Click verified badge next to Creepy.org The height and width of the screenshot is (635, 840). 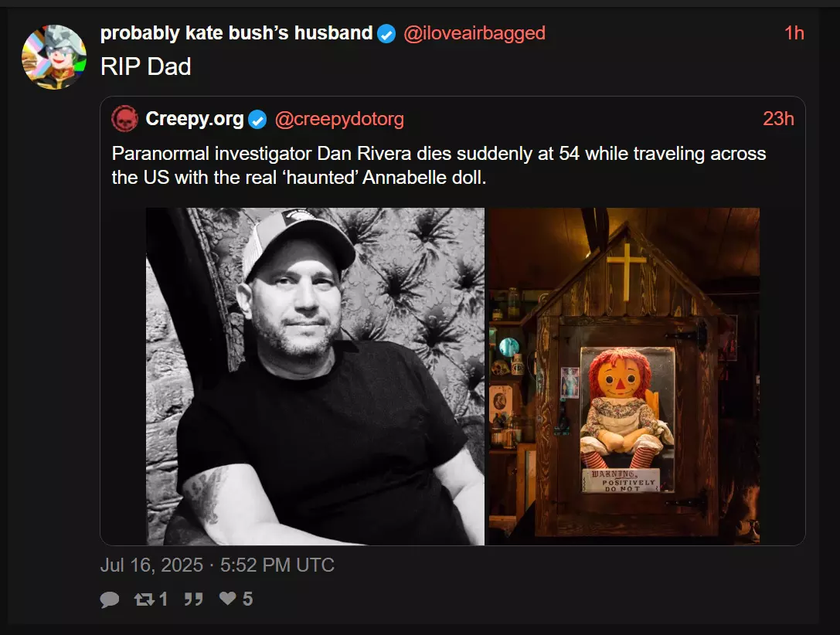coord(257,120)
